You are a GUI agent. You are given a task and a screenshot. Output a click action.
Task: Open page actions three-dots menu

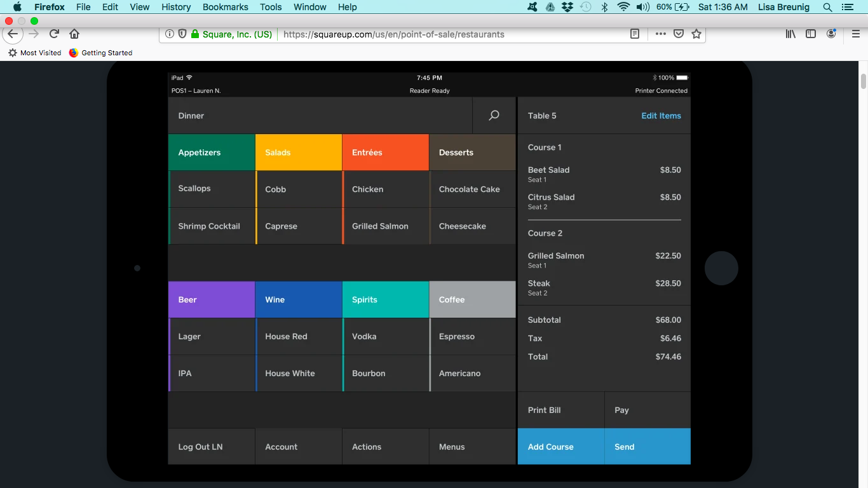click(x=661, y=34)
